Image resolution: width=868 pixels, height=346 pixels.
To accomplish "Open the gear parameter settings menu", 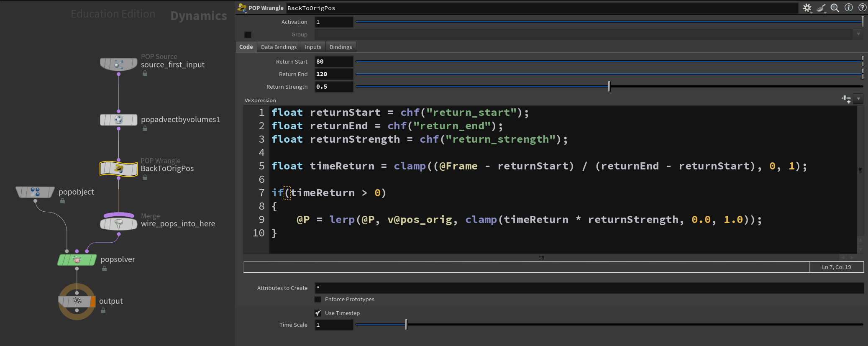I will [807, 8].
